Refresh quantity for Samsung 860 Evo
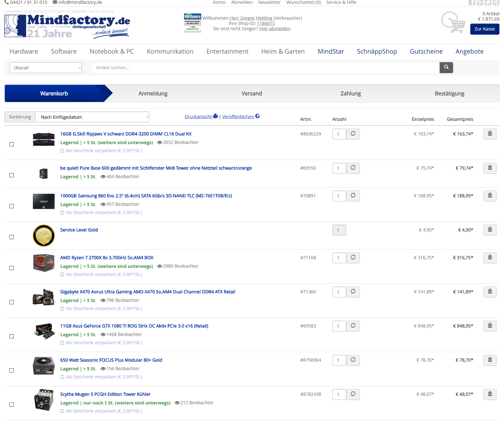 [353, 196]
